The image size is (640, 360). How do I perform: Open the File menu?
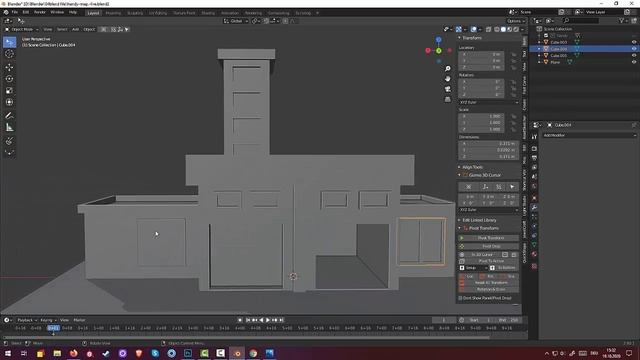tap(15, 12)
